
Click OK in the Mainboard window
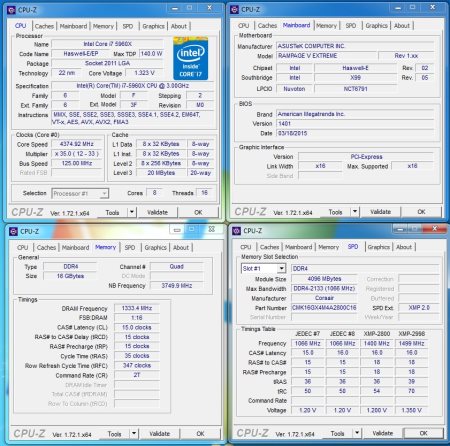pos(421,212)
